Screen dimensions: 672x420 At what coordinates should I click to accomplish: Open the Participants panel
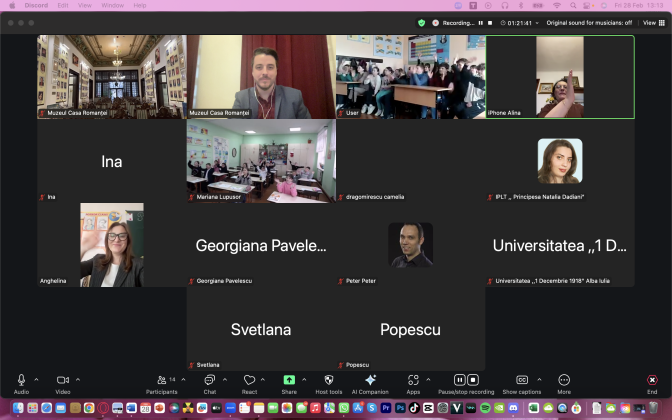pos(161,381)
